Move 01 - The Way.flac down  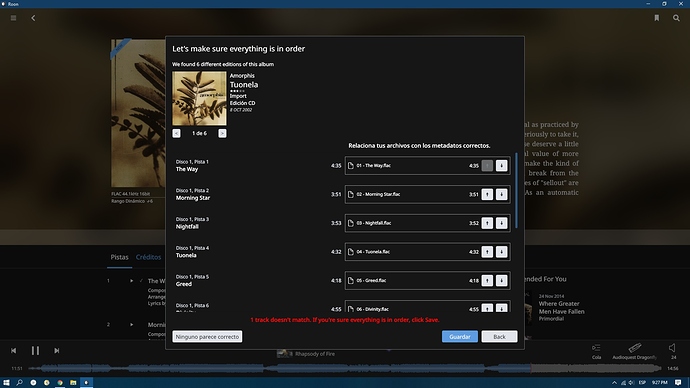point(501,166)
